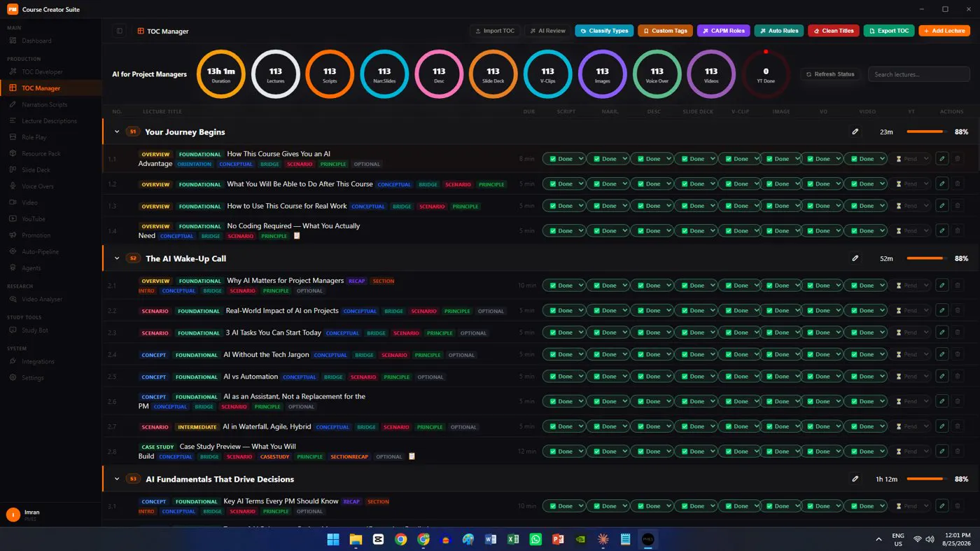This screenshot has width=980, height=551.
Task: Collapse the 'Your Journey Begins' section chevron
Action: point(117,132)
